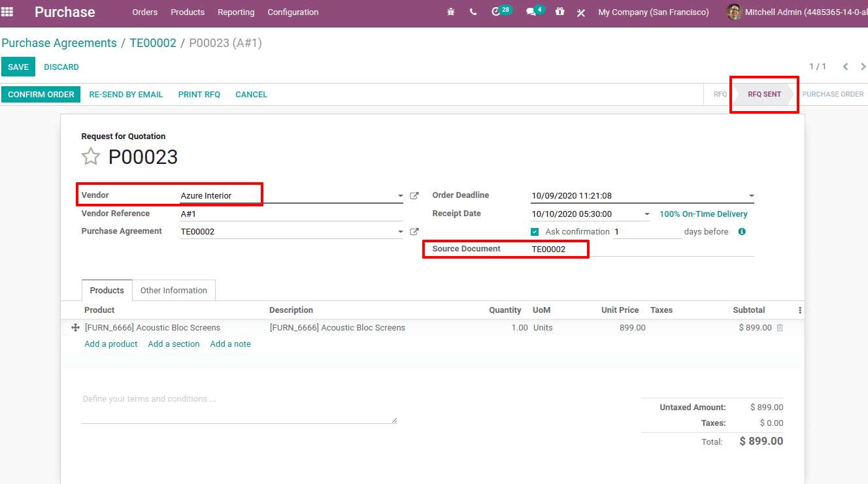Go to the previous record arrow
868x484 pixels.
click(845, 67)
